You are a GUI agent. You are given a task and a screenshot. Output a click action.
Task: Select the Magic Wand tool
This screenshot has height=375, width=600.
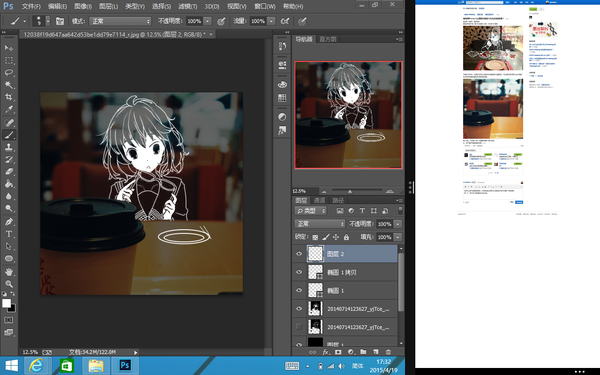click(8, 85)
